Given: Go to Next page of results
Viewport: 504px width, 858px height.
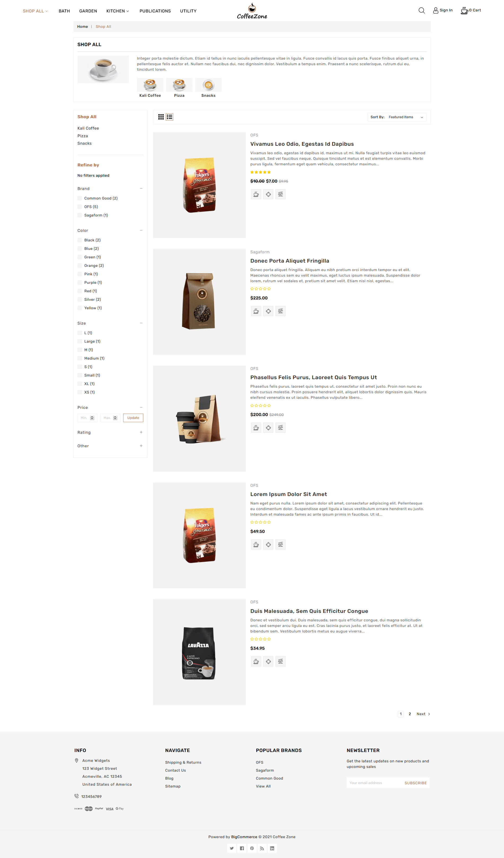Looking at the screenshot, I should pyautogui.click(x=423, y=714).
